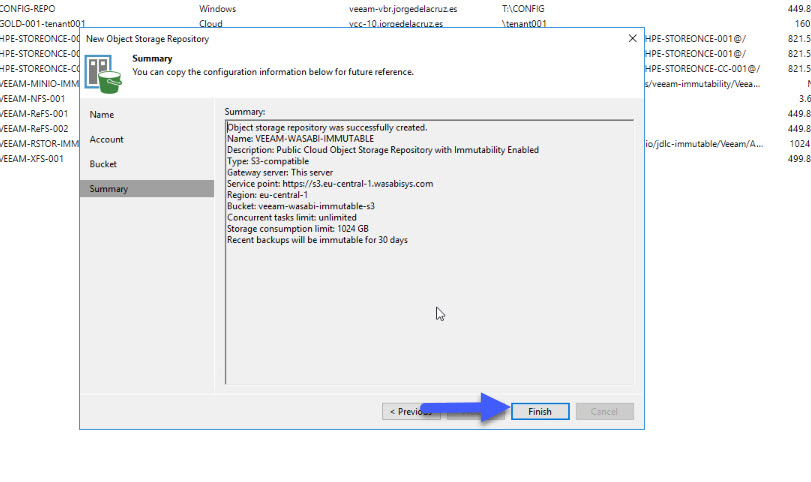The image size is (811, 482).
Task: Select the VEEAM-ReFS-002 repository row
Action: [34, 129]
